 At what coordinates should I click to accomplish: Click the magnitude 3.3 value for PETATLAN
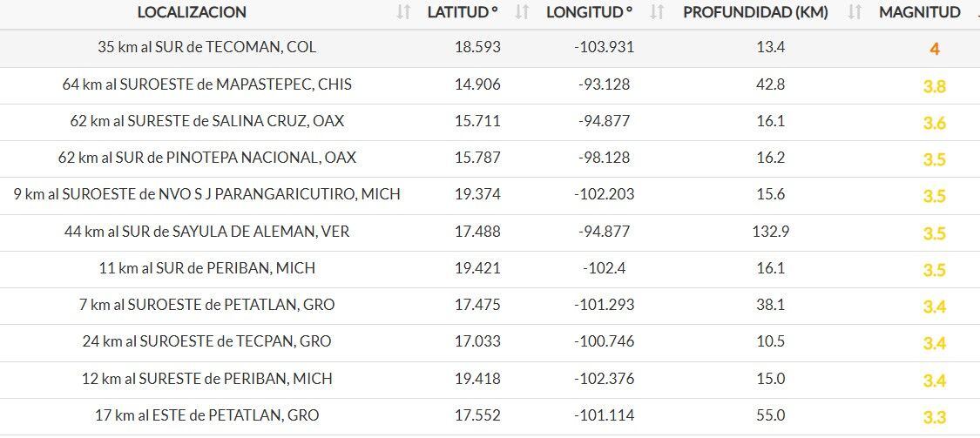(934, 417)
